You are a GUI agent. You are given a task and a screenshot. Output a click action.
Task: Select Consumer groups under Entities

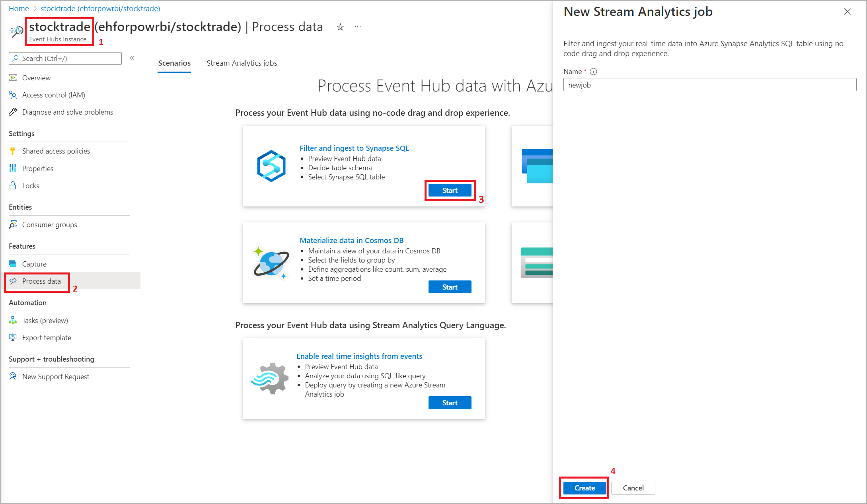[49, 225]
